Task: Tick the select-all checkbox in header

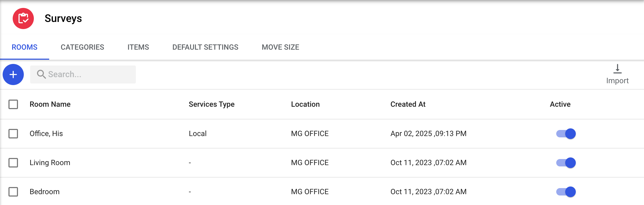Action: pos(13,104)
